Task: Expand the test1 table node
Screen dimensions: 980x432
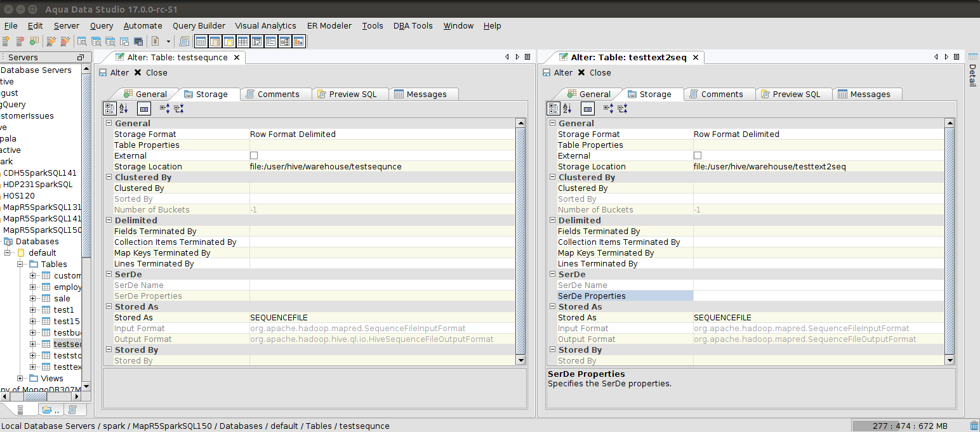Action: tap(33, 310)
